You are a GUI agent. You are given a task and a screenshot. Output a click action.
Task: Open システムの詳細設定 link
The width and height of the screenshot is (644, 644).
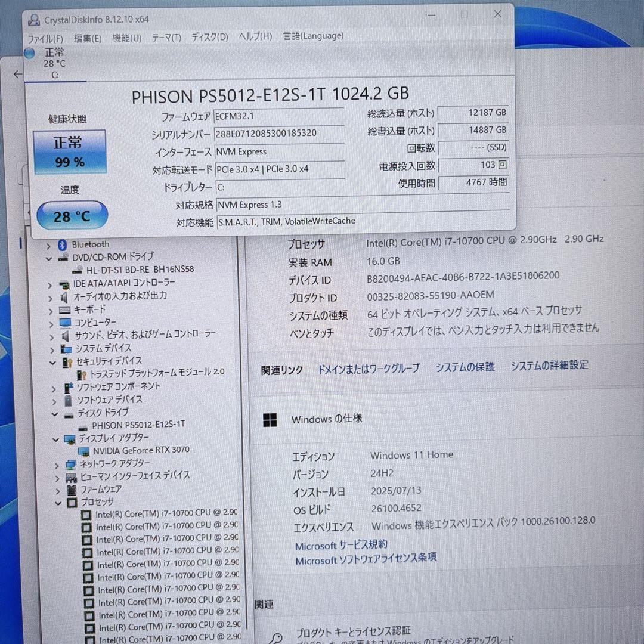click(550, 365)
